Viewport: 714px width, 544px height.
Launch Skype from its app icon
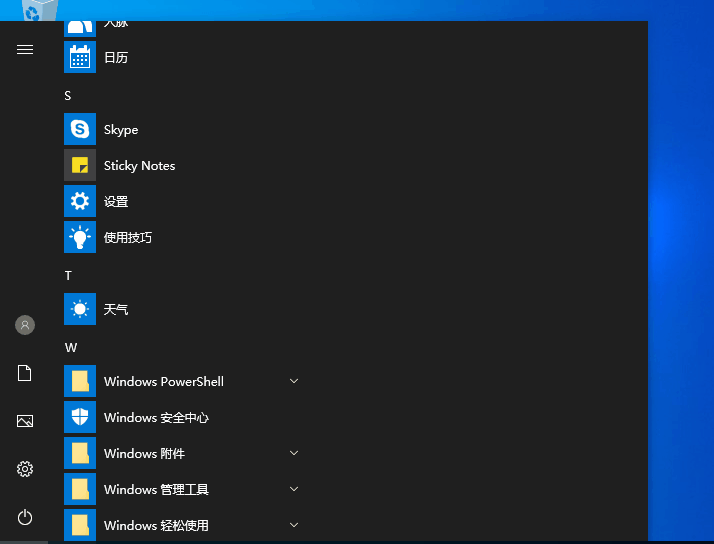click(x=80, y=129)
